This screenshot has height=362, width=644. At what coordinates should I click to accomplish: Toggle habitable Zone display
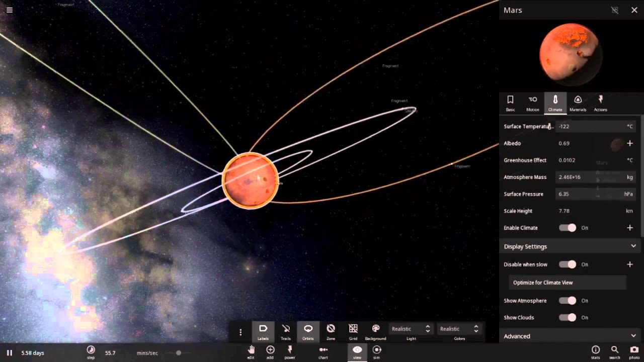[x=331, y=332]
